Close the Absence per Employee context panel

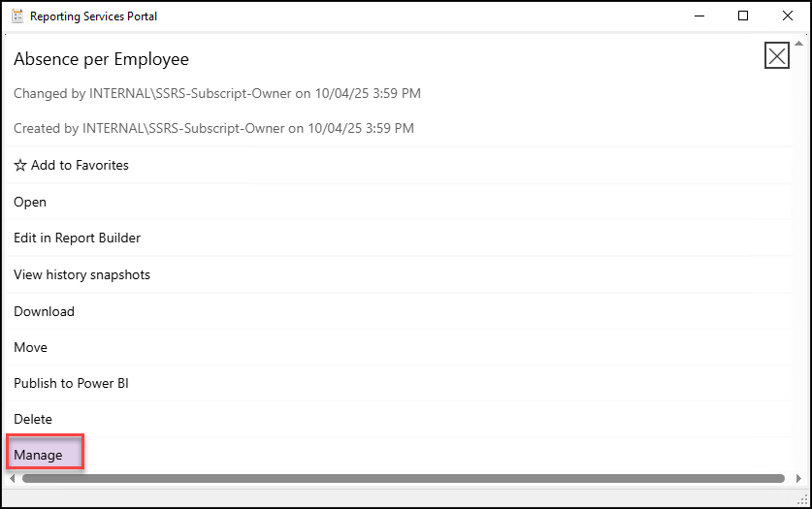[x=776, y=57]
